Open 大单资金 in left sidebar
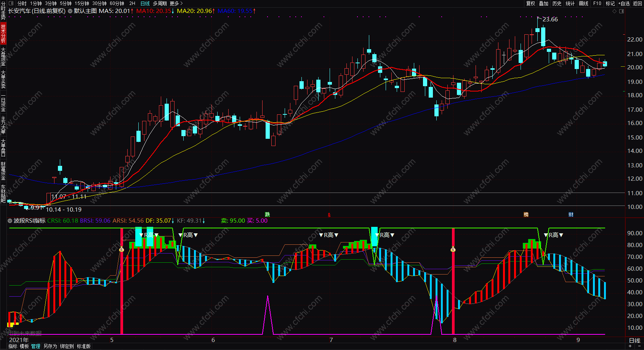 pyautogui.click(x=3, y=56)
